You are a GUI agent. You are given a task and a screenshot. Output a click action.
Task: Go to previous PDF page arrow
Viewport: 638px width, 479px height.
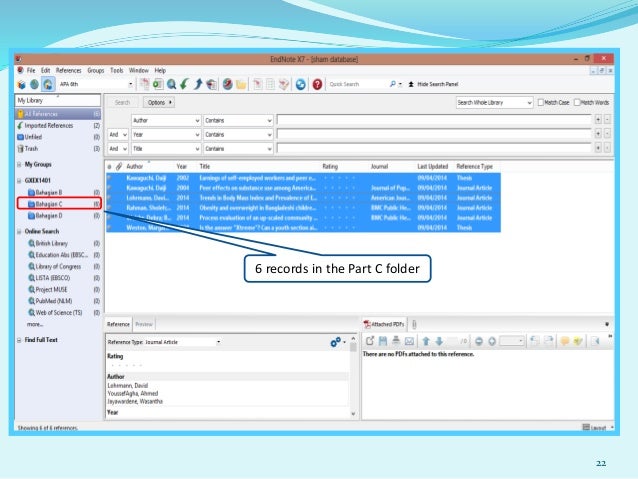(426, 341)
